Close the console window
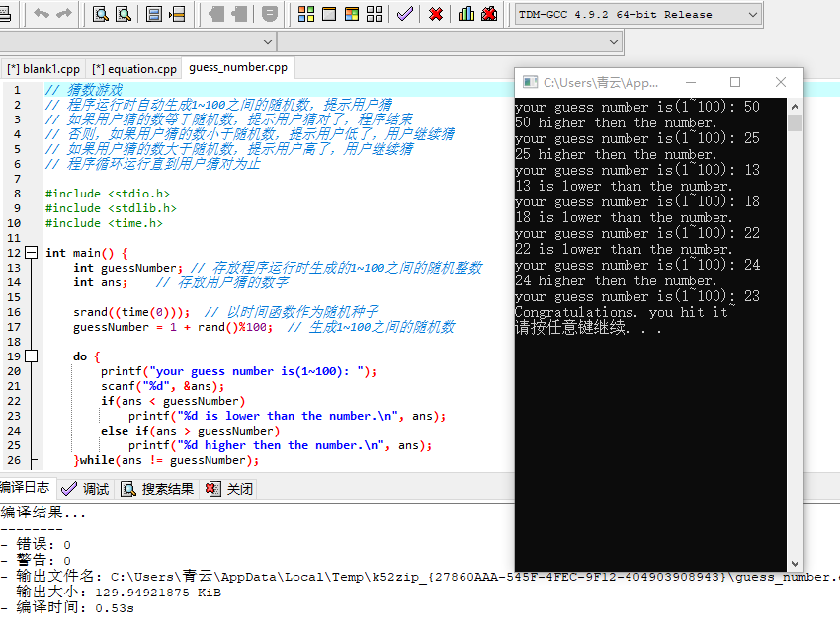Image resolution: width=840 pixels, height=632 pixels. [x=781, y=82]
